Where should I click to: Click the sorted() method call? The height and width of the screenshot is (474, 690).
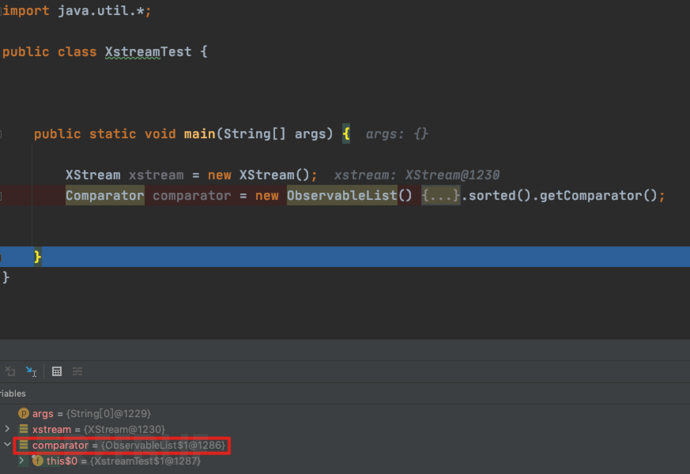pos(500,195)
